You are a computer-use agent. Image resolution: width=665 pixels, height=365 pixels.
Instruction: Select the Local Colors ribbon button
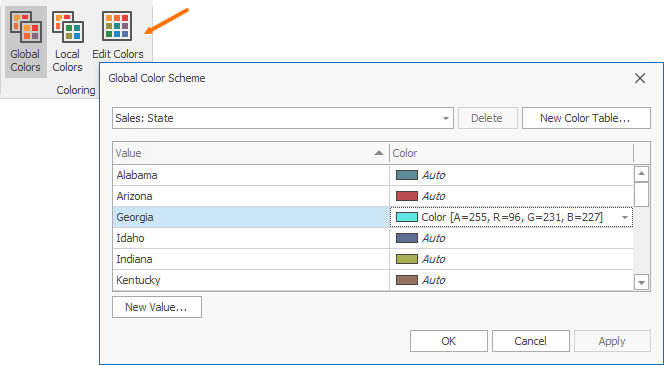point(67,42)
